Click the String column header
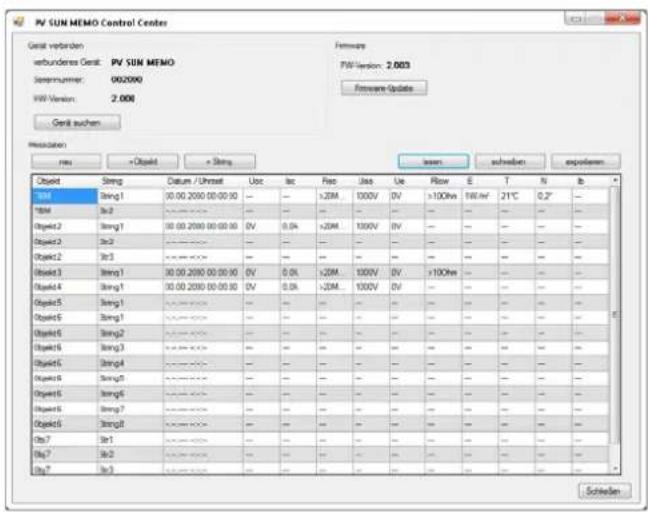 click(x=131, y=181)
